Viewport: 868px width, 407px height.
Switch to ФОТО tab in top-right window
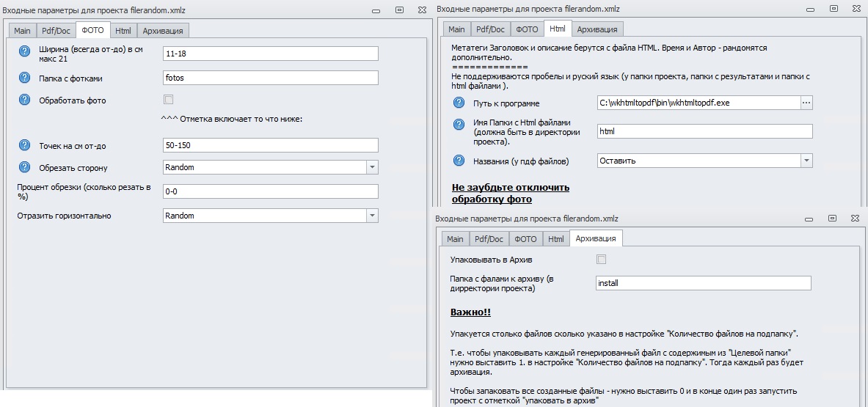point(527,29)
